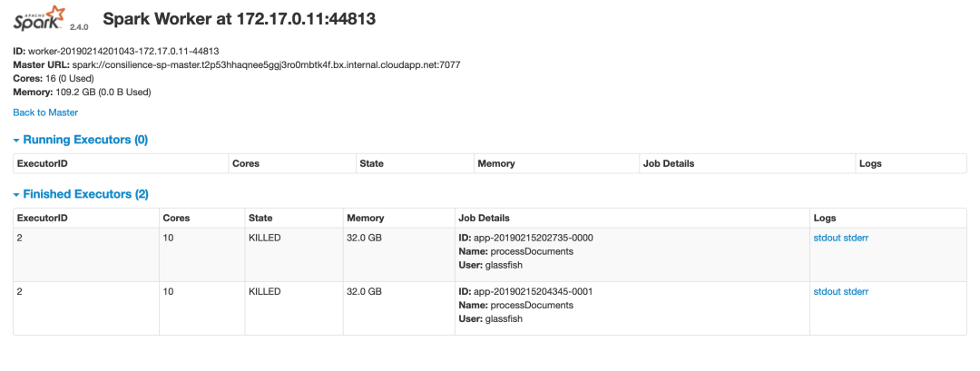Click Job Details header in Finished Executors table
This screenshot has width=980, height=371.
pyautogui.click(x=485, y=219)
